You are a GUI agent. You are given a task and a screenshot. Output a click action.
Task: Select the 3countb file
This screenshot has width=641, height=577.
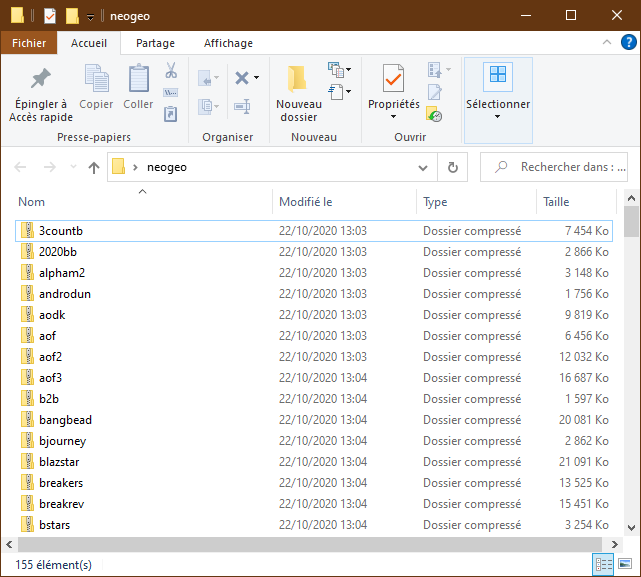pos(314,231)
